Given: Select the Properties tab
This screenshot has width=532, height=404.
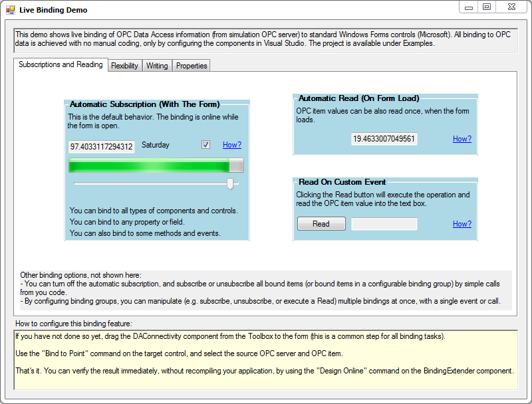Looking at the screenshot, I should tap(191, 66).
